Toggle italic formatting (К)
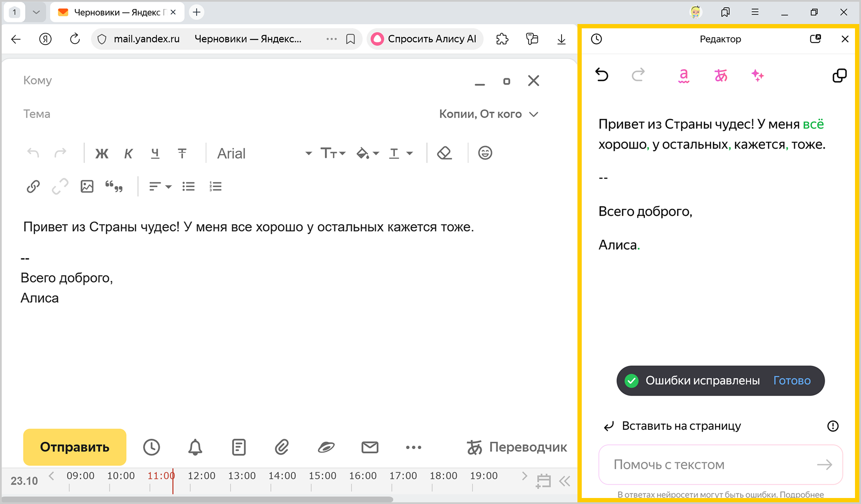 (x=128, y=153)
